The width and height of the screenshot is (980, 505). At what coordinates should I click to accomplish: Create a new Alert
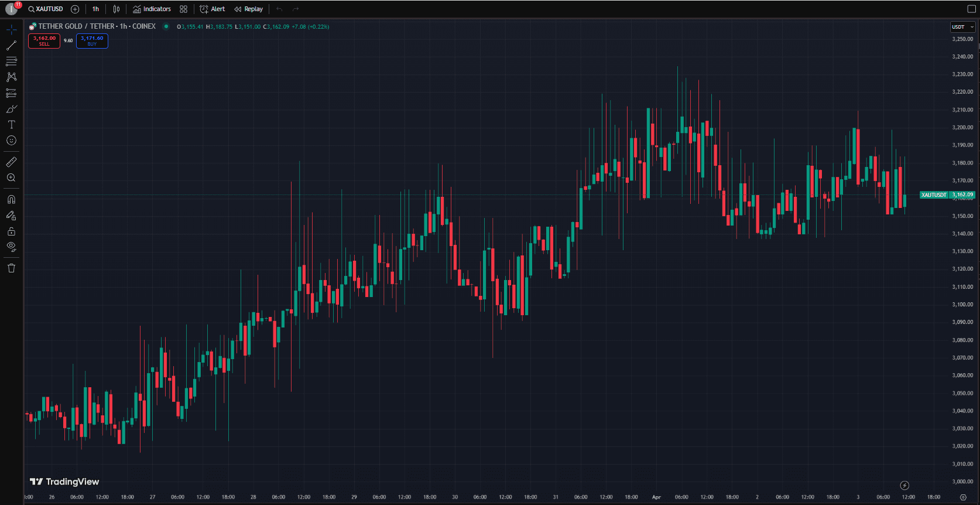click(212, 9)
